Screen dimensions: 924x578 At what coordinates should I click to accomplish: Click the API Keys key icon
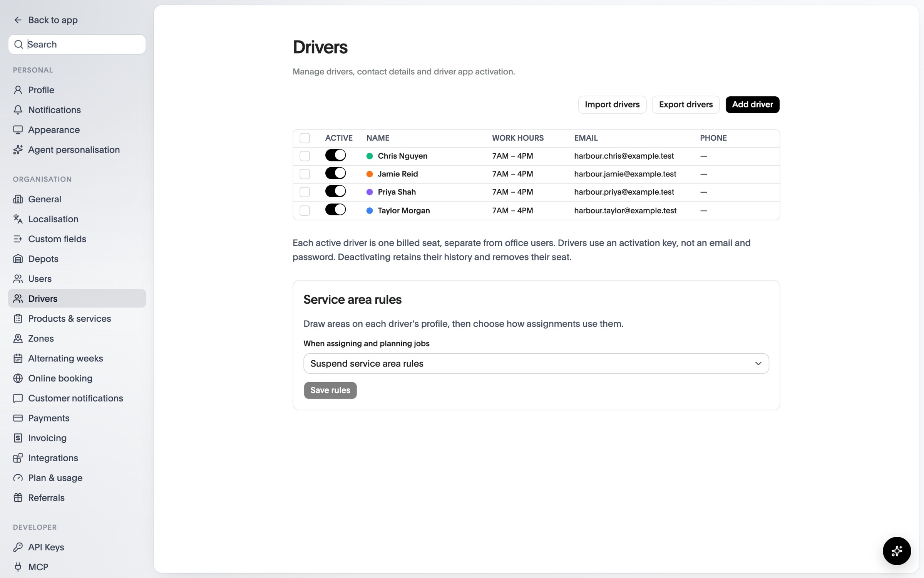pyautogui.click(x=18, y=547)
